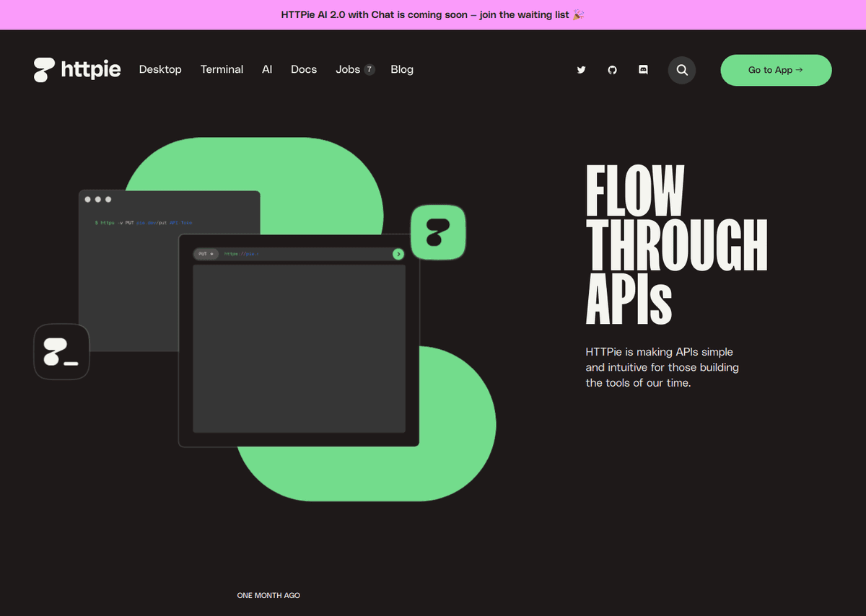866x616 pixels.
Task: Open the Discord icon link
Action: tap(644, 70)
